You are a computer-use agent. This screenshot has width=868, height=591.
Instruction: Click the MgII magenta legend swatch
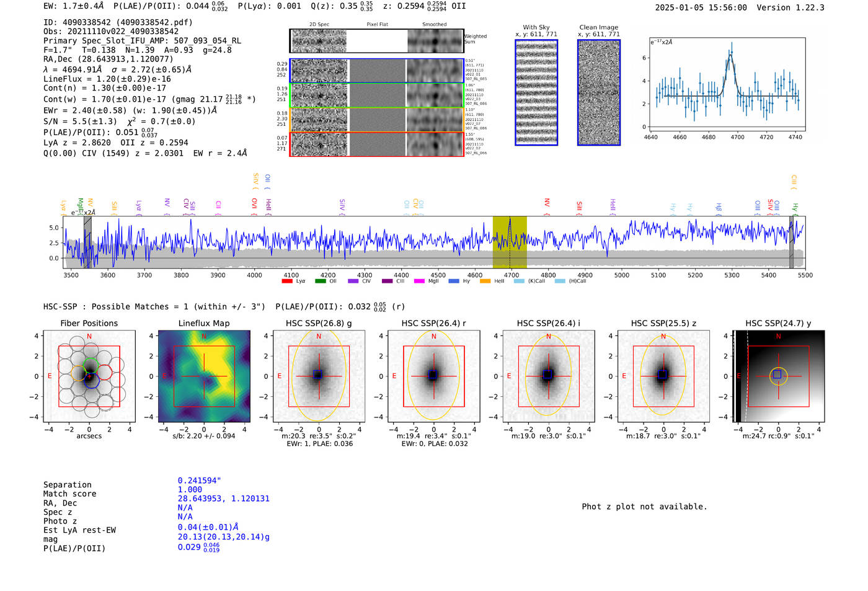pyautogui.click(x=419, y=281)
